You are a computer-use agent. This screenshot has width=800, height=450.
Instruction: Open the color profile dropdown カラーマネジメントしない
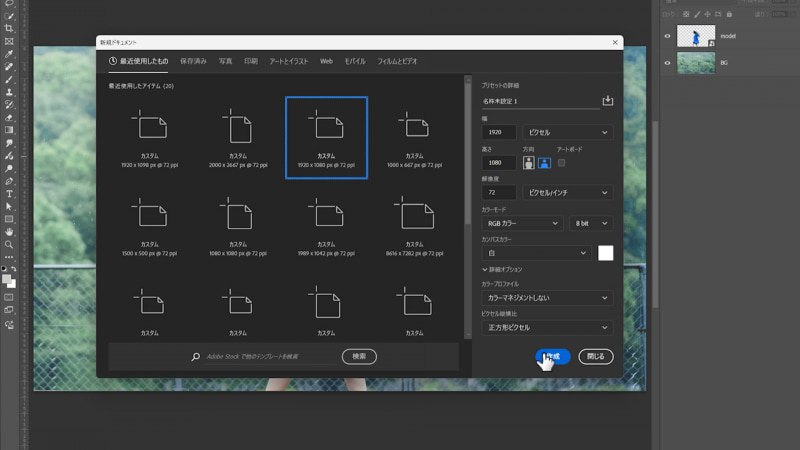coord(547,298)
